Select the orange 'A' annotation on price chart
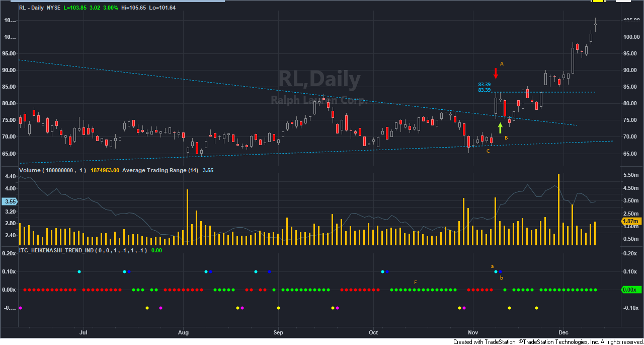644x345 pixels. [x=502, y=64]
